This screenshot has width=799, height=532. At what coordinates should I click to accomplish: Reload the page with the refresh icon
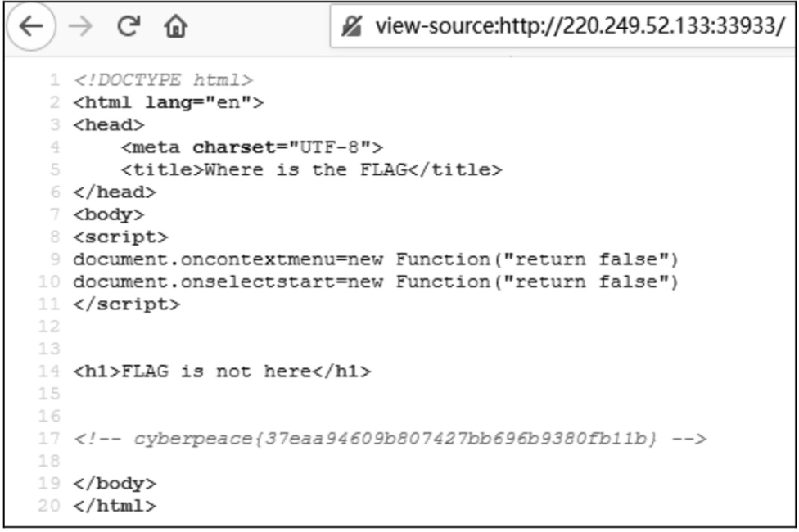click(129, 26)
